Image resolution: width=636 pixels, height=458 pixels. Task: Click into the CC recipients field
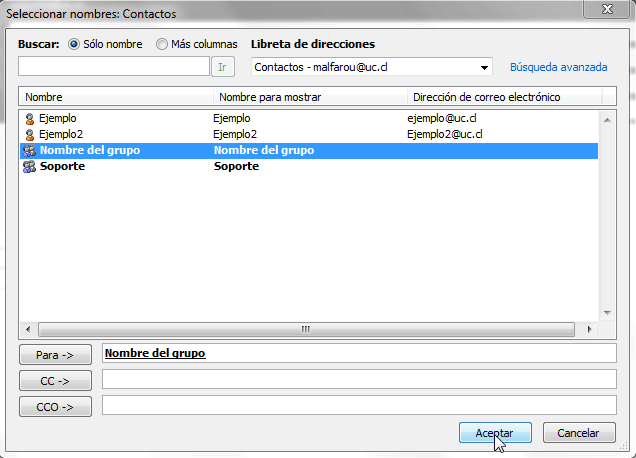pos(359,379)
